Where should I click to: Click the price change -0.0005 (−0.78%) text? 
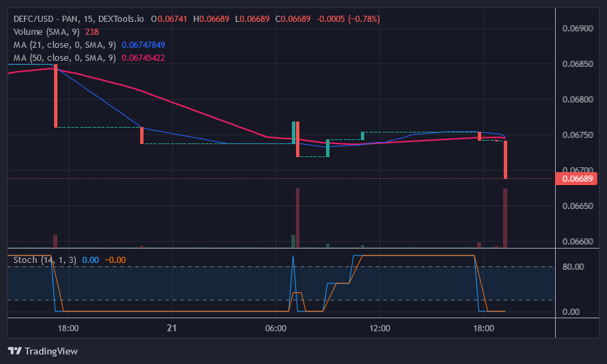[348, 19]
